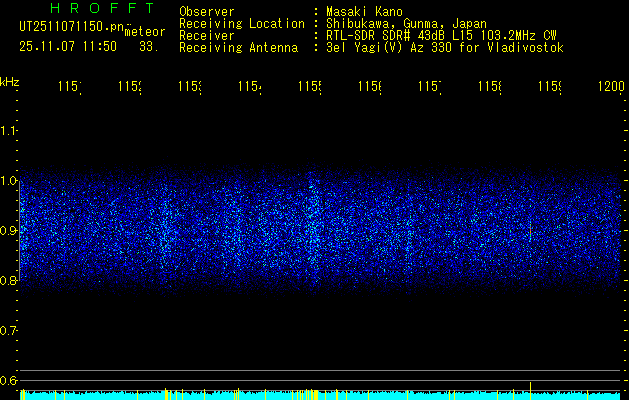Click the 0.8 frequency axis label
This screenshot has width=629, height=400.
point(9,281)
